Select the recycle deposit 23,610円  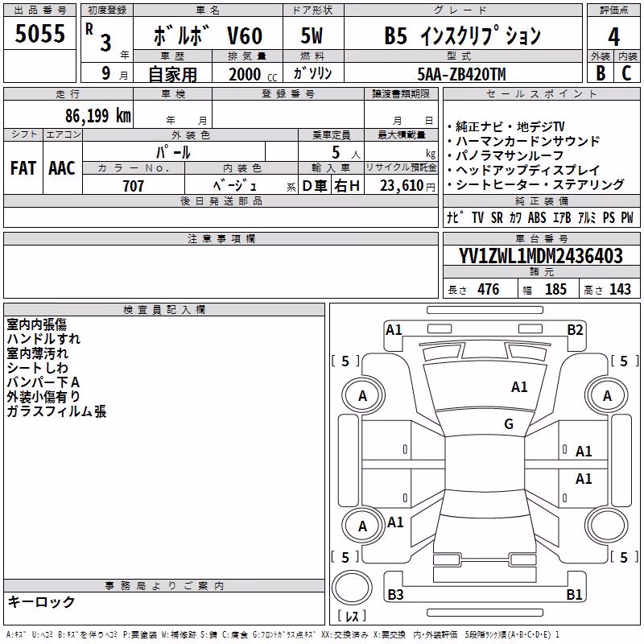click(407, 186)
